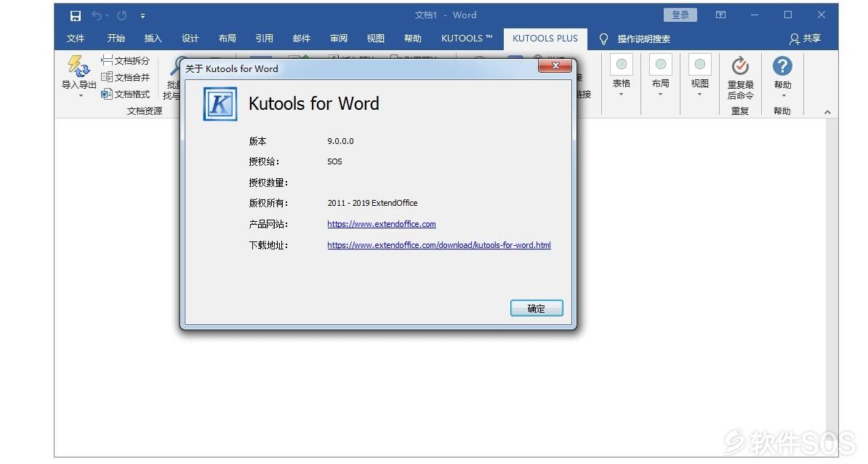Click the 授权数量 label in dialog
This screenshot has height=464, width=868.
(268, 183)
